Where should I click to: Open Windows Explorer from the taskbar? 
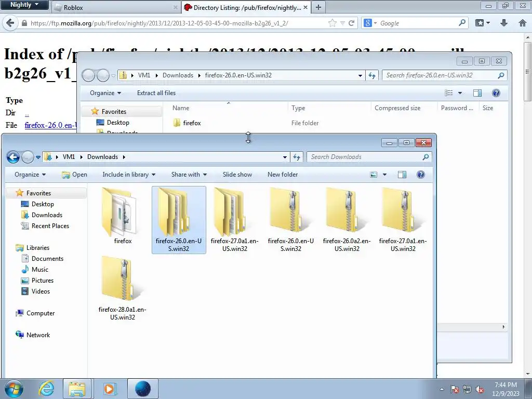point(77,389)
